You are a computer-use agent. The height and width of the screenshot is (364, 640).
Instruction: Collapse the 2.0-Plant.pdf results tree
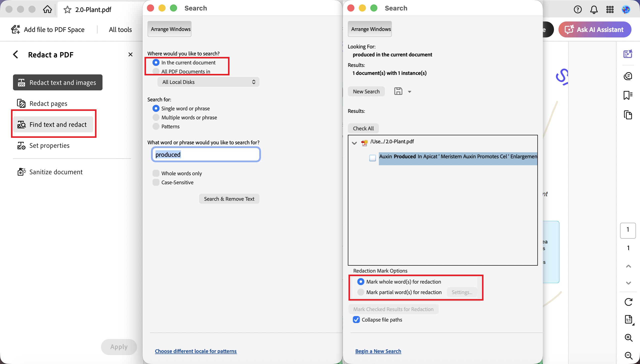pos(354,143)
